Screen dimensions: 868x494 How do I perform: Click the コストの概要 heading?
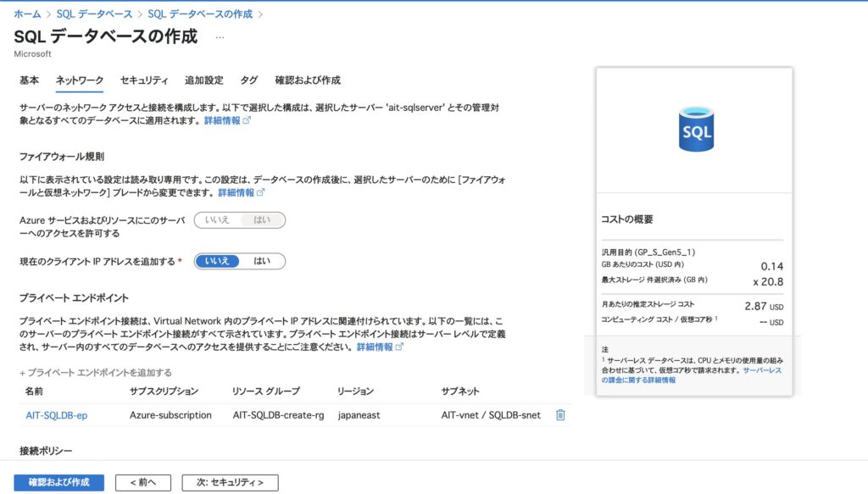[627, 219]
